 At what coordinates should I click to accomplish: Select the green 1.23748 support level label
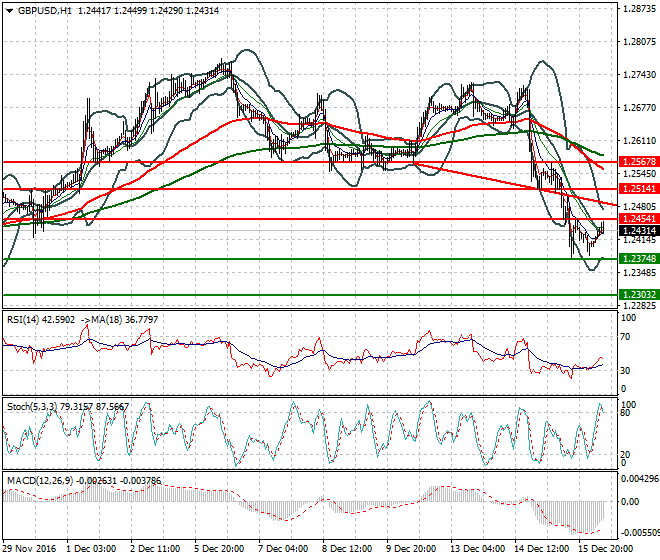click(639, 259)
